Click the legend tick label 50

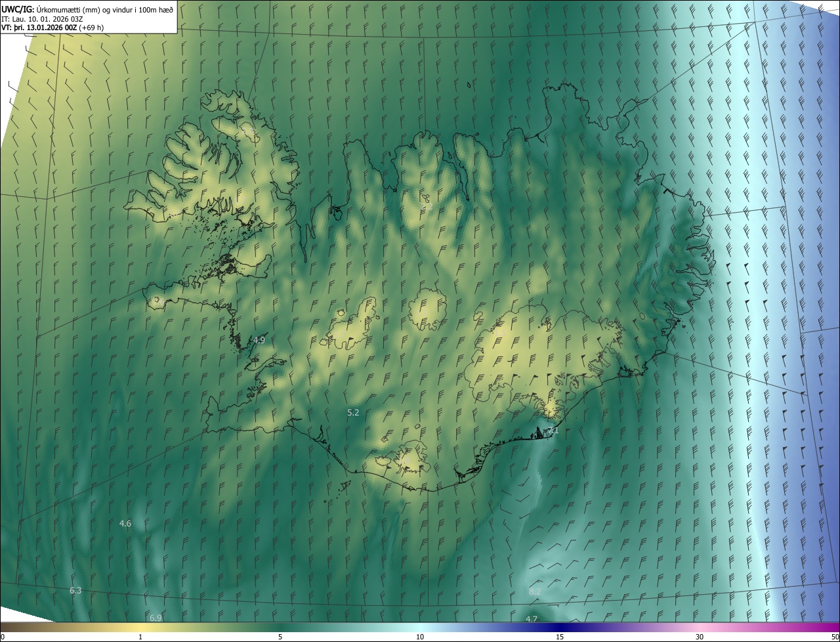coord(835,637)
